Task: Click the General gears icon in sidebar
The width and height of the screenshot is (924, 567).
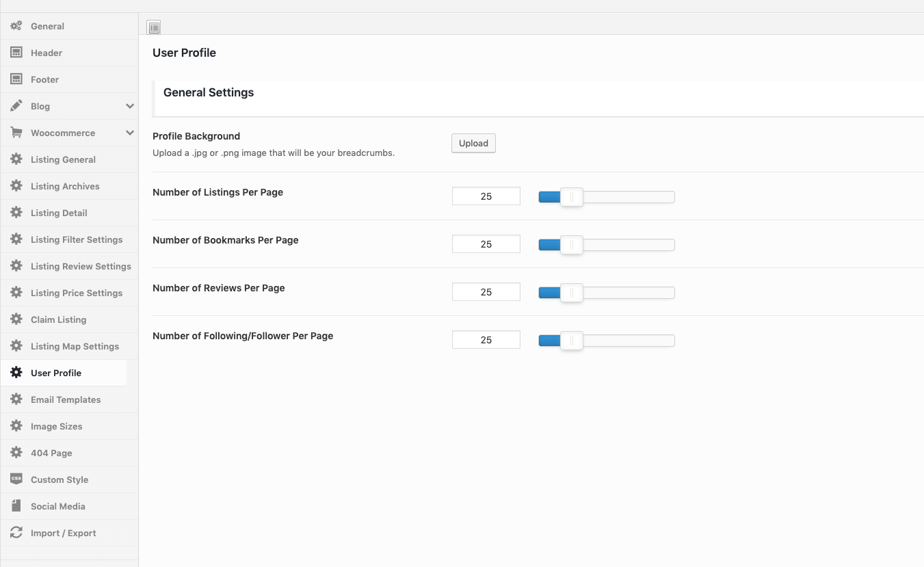Action: point(16,26)
